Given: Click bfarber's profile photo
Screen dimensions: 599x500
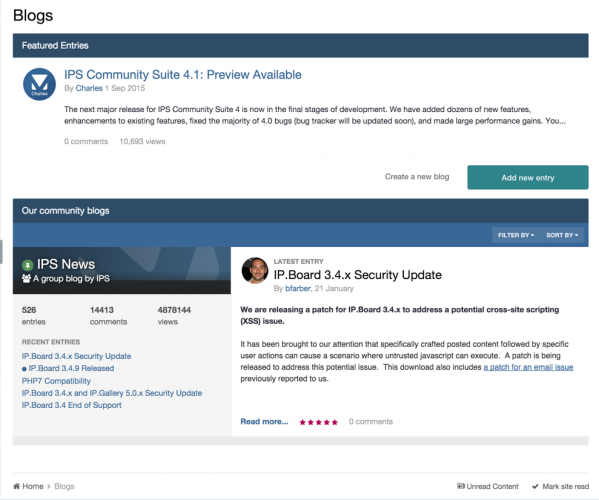Looking at the screenshot, I should (x=255, y=270).
